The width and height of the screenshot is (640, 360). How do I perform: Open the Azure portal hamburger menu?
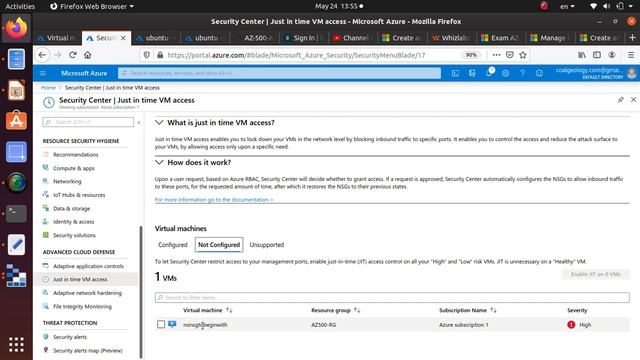click(x=42, y=73)
